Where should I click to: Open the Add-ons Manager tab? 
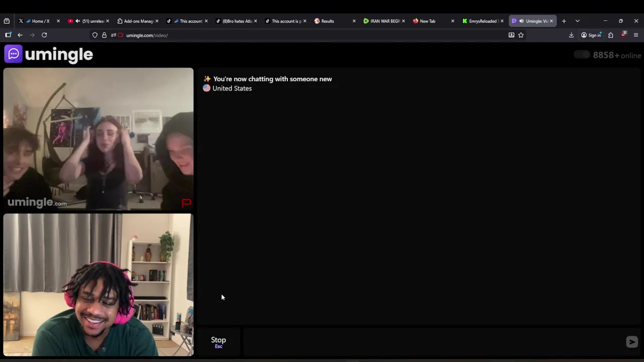pos(138,21)
